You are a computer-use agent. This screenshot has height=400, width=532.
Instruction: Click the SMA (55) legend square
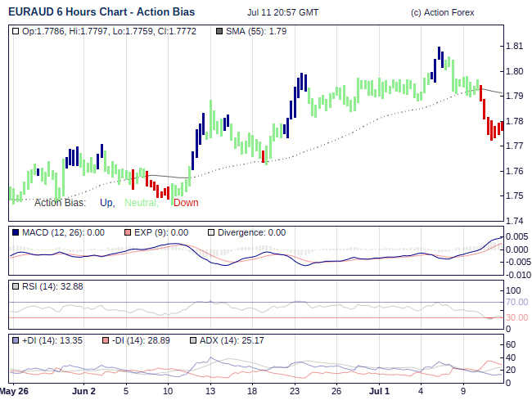(x=218, y=31)
